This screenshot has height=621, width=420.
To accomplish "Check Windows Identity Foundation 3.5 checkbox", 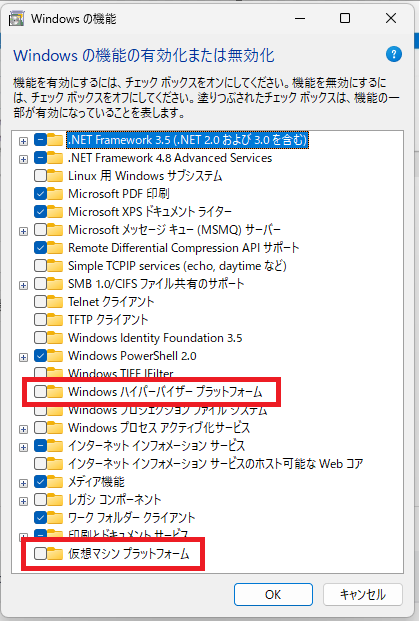I will [40, 338].
